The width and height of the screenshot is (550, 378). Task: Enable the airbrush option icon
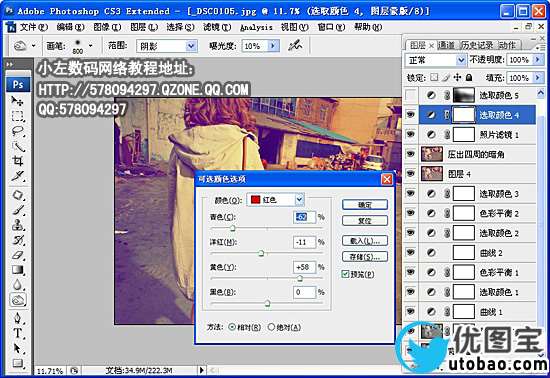point(295,45)
